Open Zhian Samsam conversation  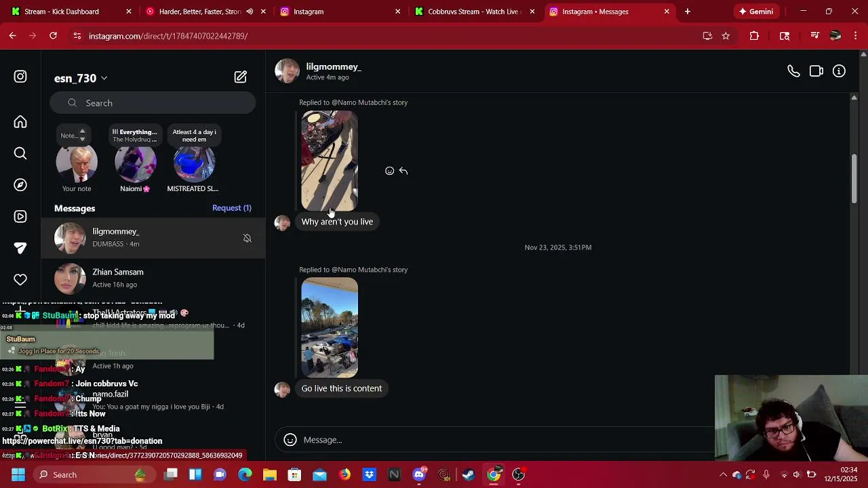click(x=153, y=278)
